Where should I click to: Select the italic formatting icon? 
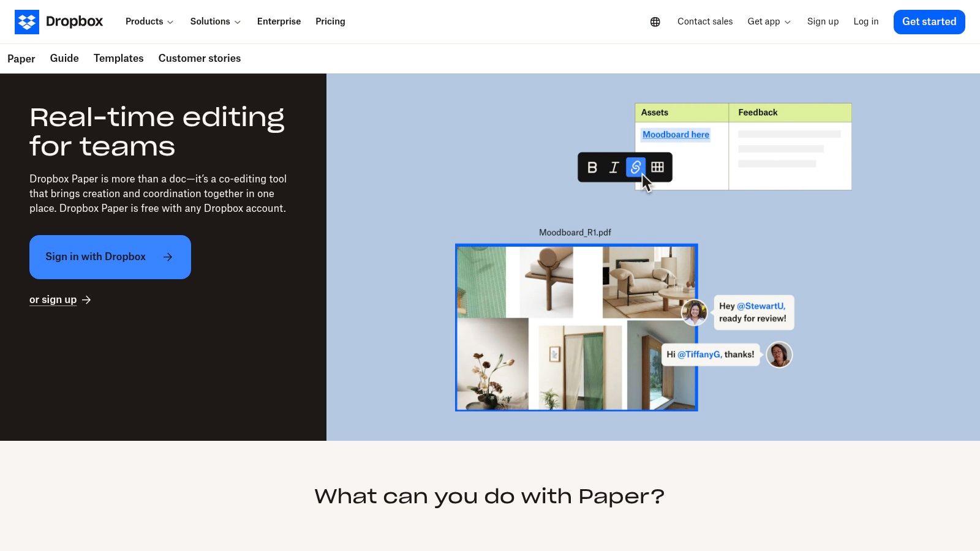613,167
